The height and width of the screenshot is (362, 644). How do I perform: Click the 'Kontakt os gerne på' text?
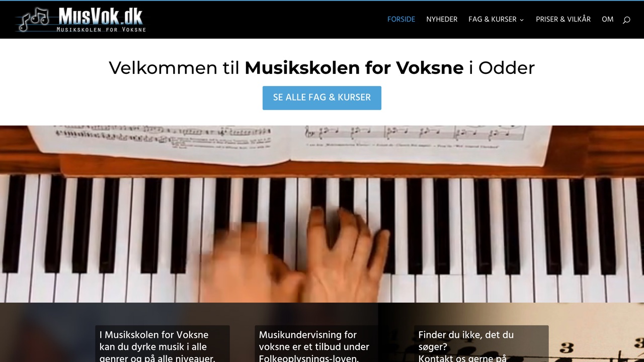[x=462, y=358]
